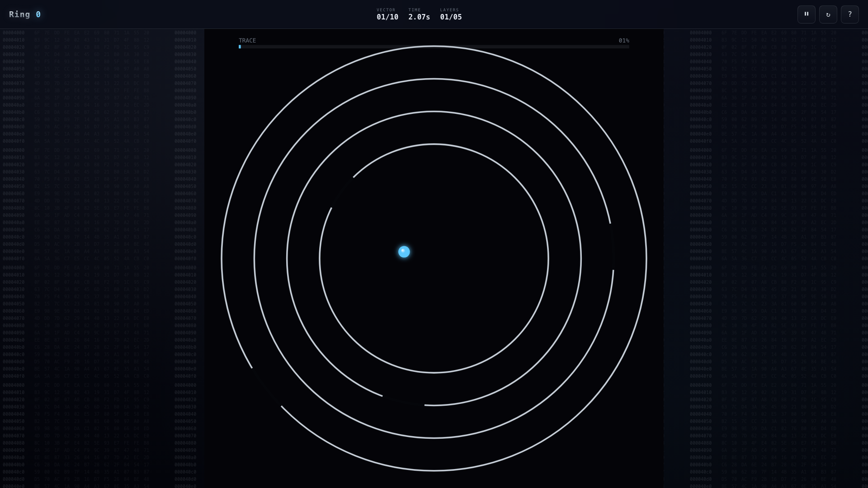Restart the level with the reload icon
The width and height of the screenshot is (868, 488).
[828, 14]
